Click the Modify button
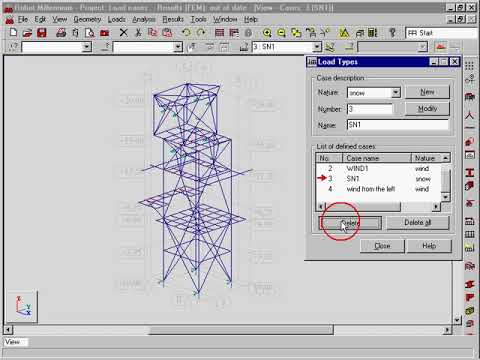Viewport: 480px width, 360px height. pos(427,108)
